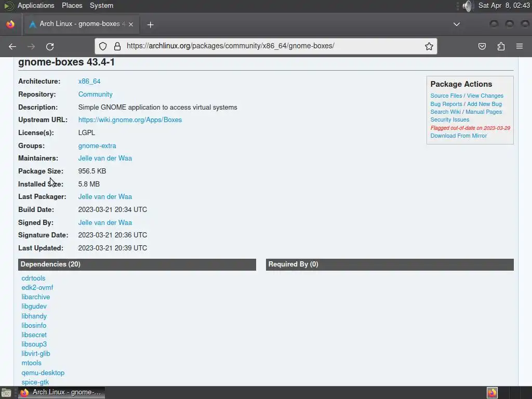The image size is (532, 399).
Task: Open the libsoup3 dependency
Action: 34,344
